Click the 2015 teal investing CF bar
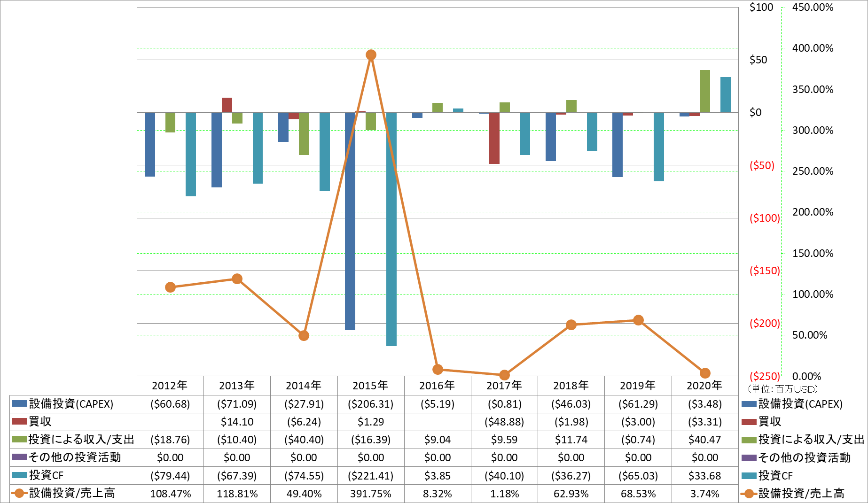The height and width of the screenshot is (503, 868). coord(391,229)
